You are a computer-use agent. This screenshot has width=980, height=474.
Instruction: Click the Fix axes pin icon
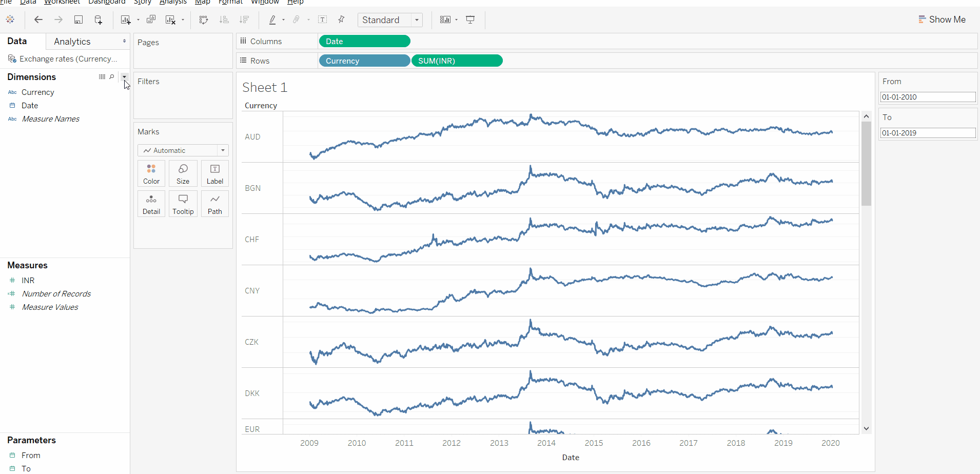(x=341, y=19)
